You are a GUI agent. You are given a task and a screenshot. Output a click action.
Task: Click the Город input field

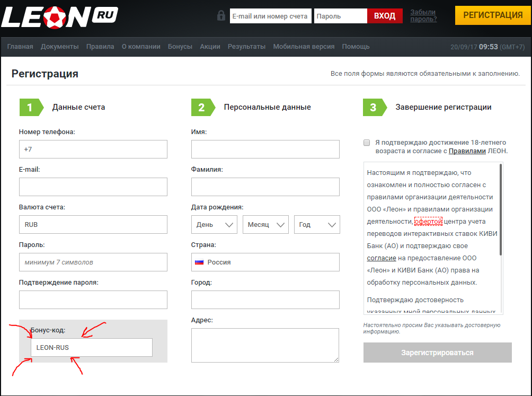click(x=265, y=300)
